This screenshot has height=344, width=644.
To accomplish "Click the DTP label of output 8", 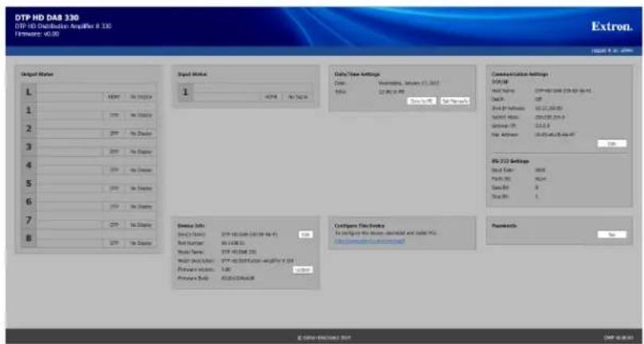I will pos(114,244).
